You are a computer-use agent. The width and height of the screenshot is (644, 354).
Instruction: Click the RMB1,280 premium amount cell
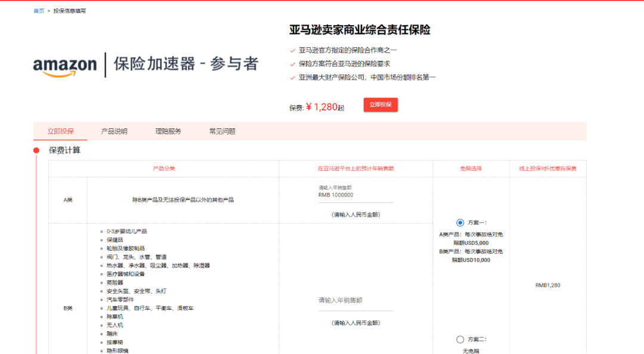[x=547, y=285]
